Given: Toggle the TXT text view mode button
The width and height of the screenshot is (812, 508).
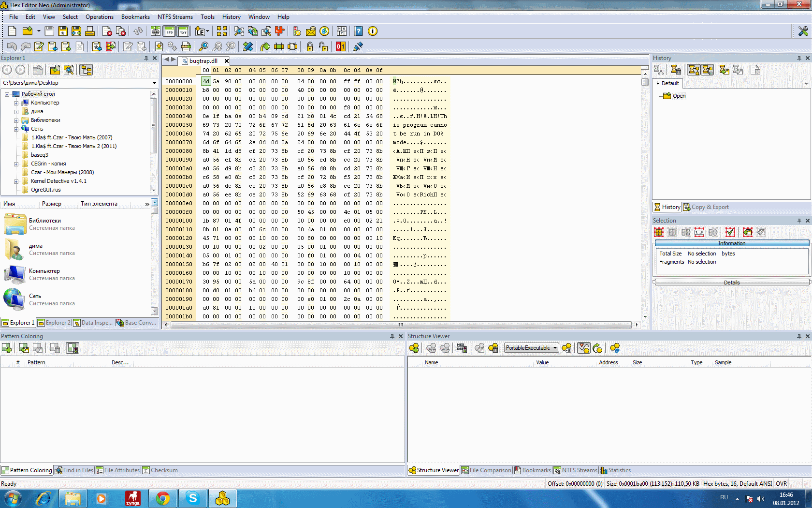Looking at the screenshot, I should (183, 31).
